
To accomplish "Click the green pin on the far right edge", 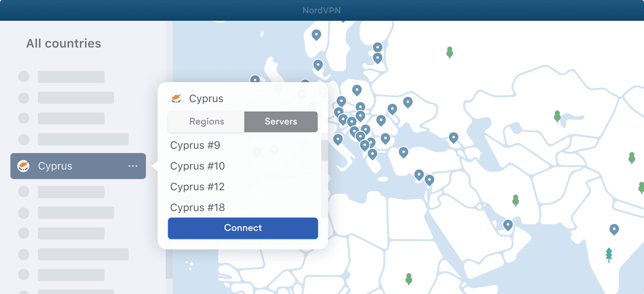I will pos(640,187).
